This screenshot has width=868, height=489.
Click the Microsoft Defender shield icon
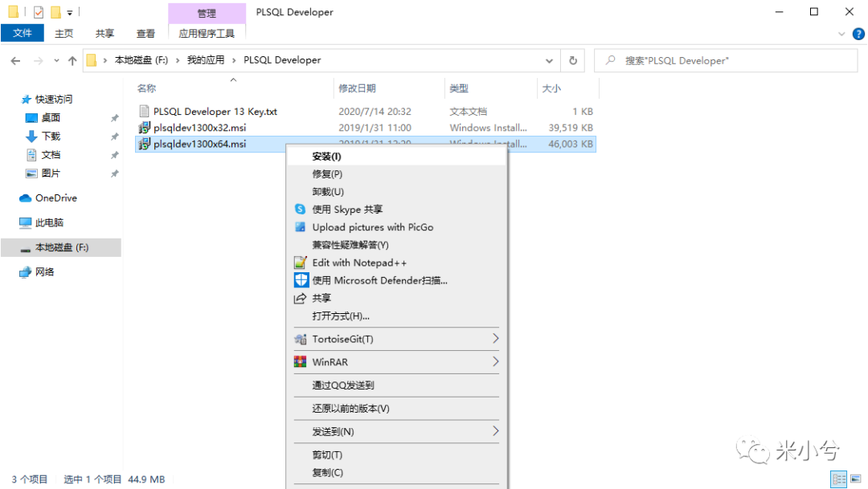click(x=301, y=280)
